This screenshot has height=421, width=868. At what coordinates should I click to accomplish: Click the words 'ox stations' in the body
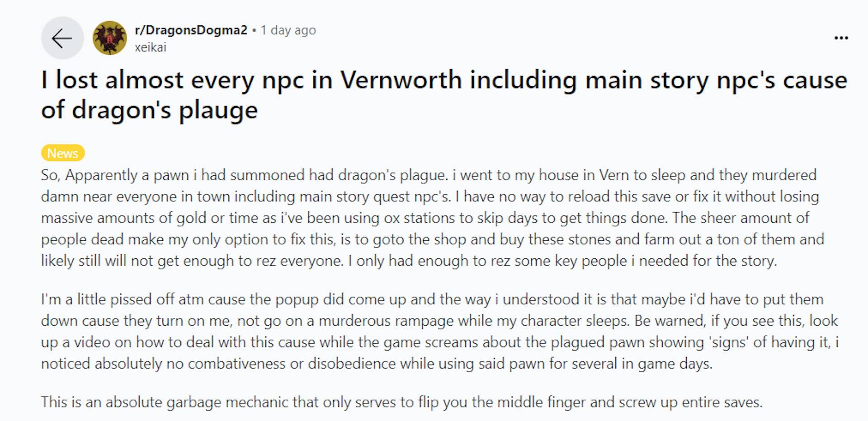pyautogui.click(x=420, y=218)
